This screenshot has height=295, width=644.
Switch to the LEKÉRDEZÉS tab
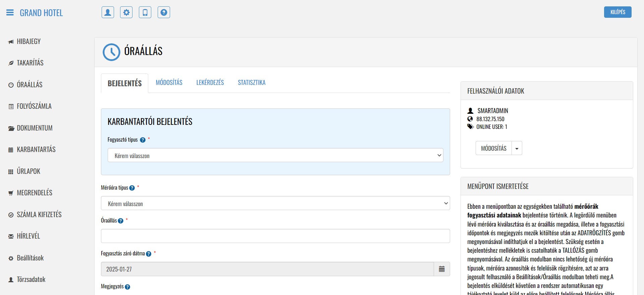point(210,83)
